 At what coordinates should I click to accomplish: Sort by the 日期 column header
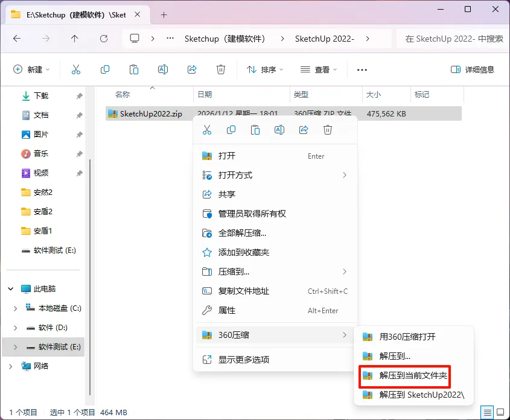coord(205,95)
